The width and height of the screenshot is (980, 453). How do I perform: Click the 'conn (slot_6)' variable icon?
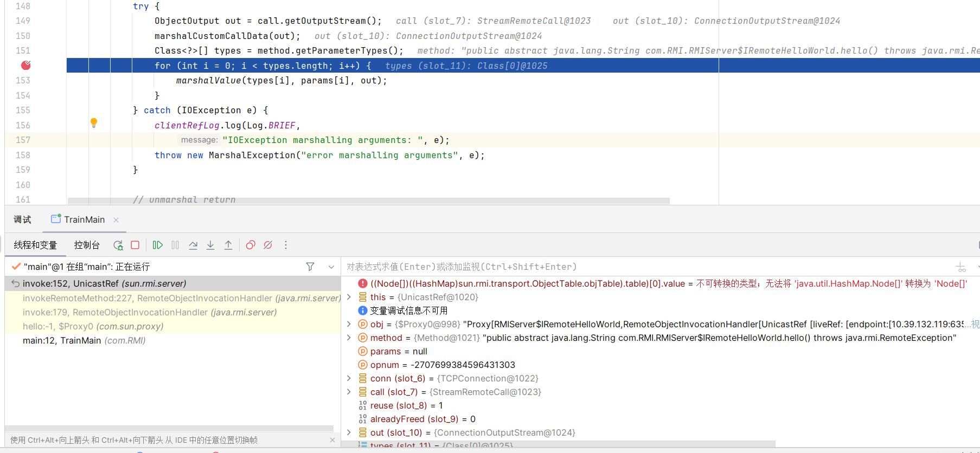(363, 378)
